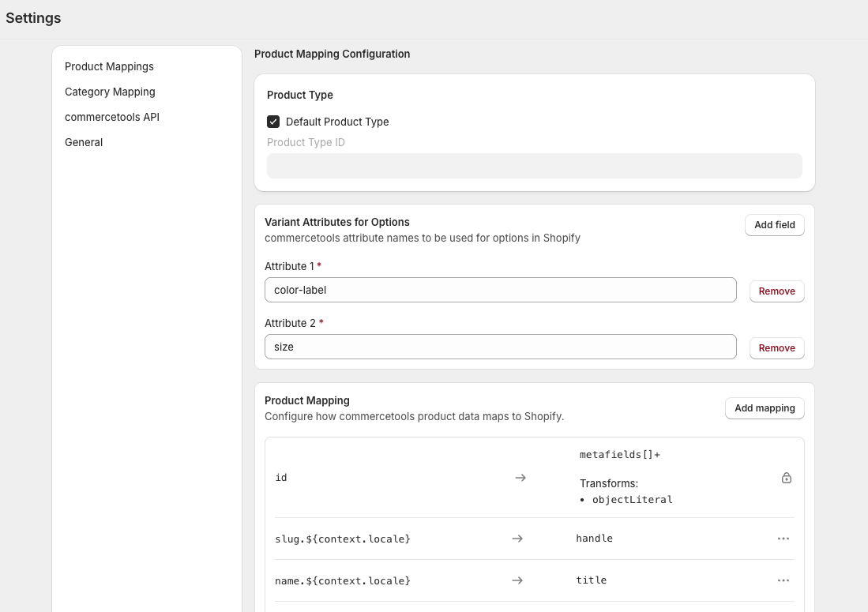This screenshot has height=612, width=868.
Task: Select the Attribute 2 size text field
Action: click(500, 347)
